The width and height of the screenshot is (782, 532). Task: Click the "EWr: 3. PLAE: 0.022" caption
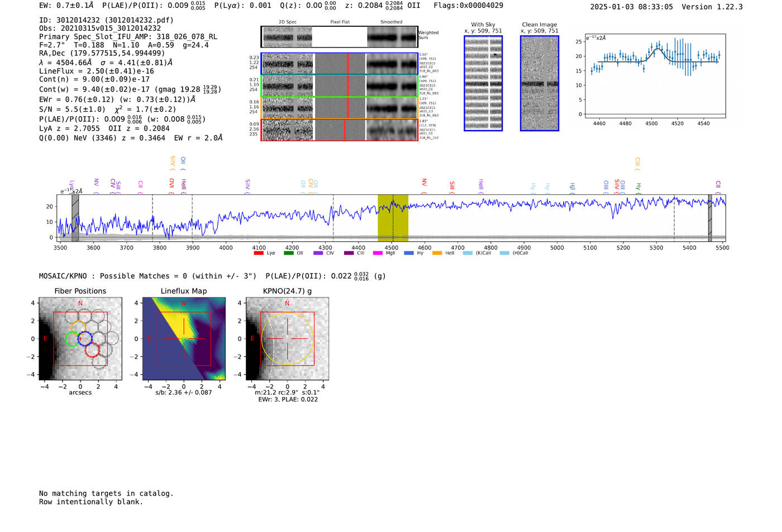[x=288, y=400]
